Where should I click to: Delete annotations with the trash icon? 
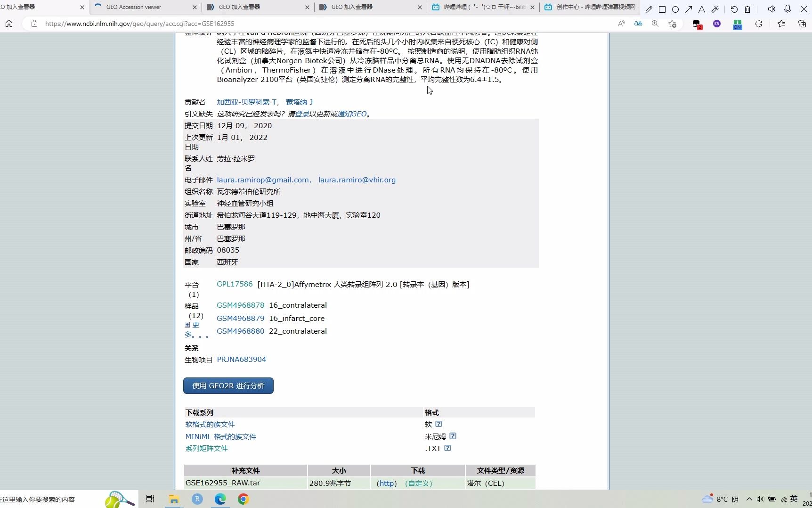coord(747,9)
